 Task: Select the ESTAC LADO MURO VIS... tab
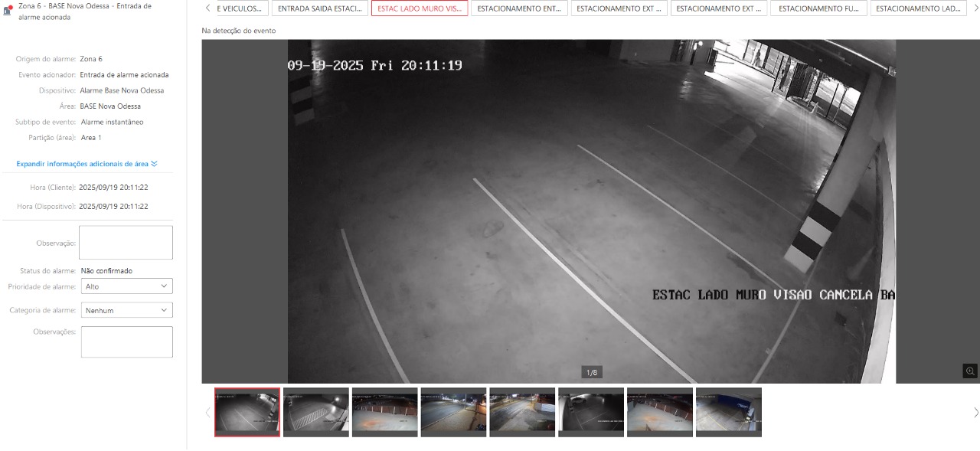tap(420, 8)
